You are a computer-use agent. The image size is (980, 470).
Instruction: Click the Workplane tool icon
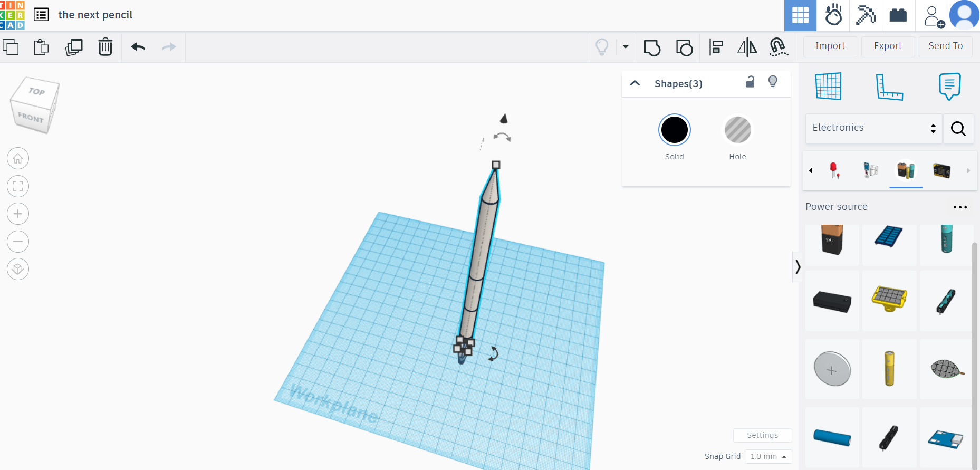(829, 86)
